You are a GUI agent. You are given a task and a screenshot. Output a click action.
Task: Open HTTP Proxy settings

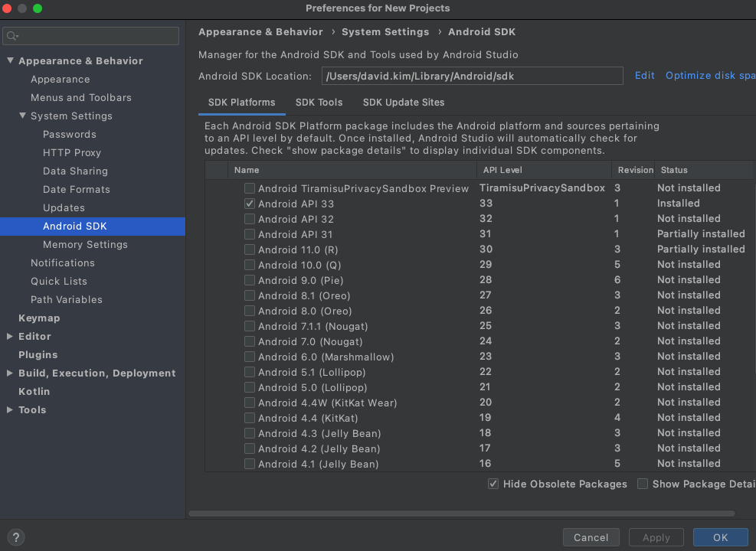(x=72, y=153)
